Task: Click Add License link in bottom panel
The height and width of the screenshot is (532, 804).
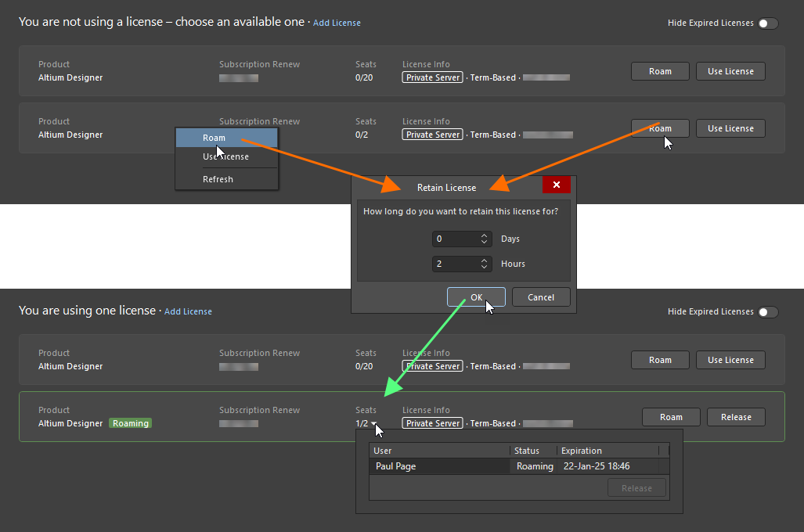Action: click(x=188, y=311)
